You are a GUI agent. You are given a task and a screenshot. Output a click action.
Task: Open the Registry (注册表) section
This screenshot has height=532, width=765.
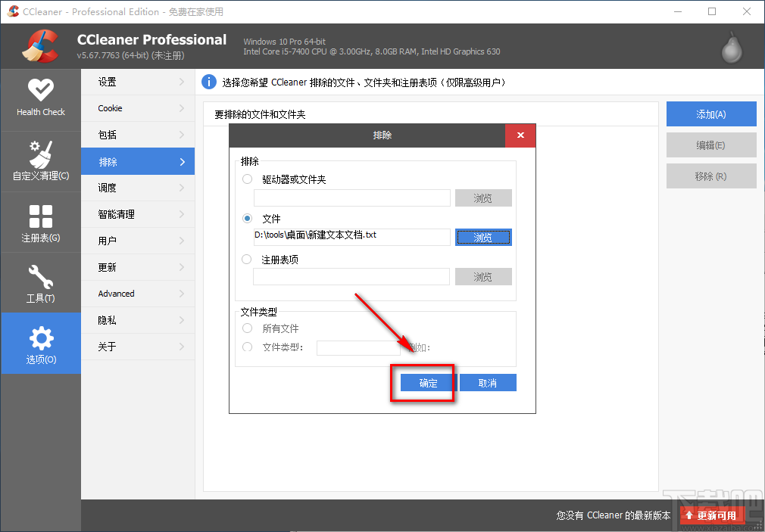point(40,222)
